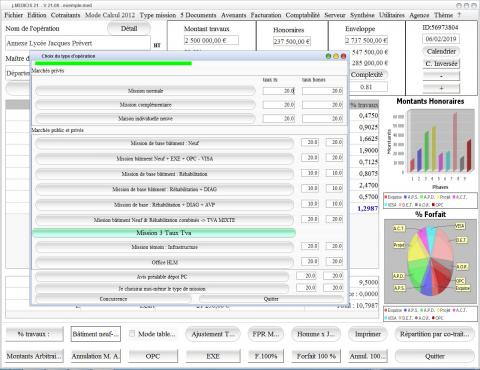Click the Montant travaux amount field

pyautogui.click(x=211, y=40)
